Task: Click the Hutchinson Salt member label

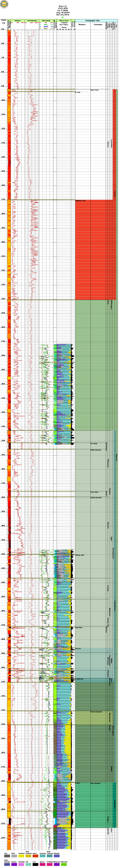Action: click(x=80, y=201)
